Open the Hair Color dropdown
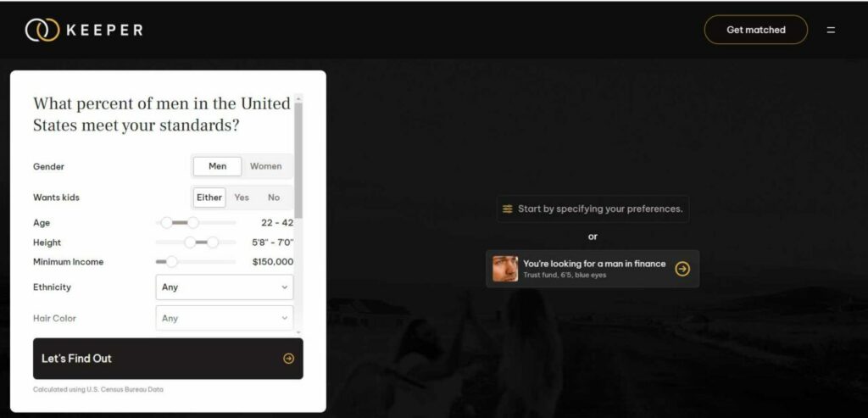 point(224,318)
